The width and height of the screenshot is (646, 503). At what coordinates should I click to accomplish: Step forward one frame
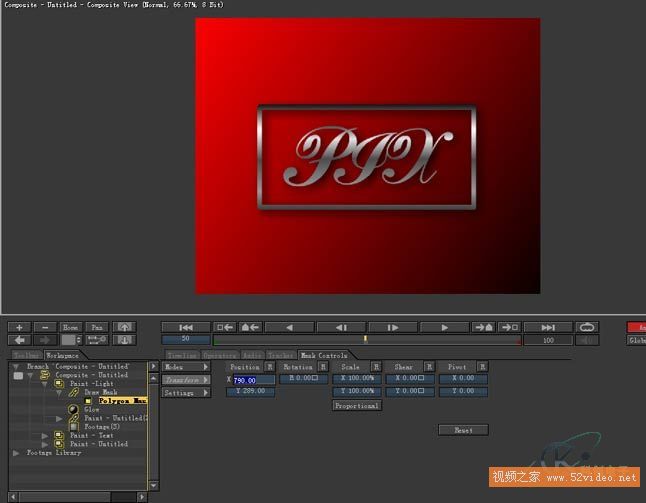[393, 327]
